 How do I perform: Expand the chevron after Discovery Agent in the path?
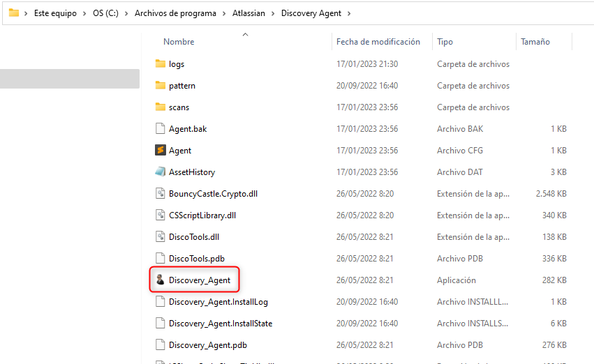click(349, 13)
